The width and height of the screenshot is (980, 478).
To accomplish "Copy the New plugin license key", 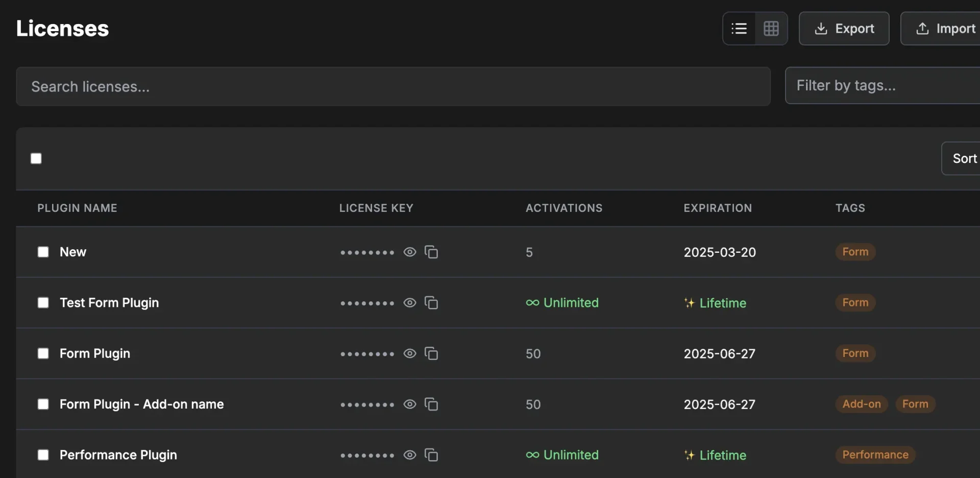I will tap(431, 252).
